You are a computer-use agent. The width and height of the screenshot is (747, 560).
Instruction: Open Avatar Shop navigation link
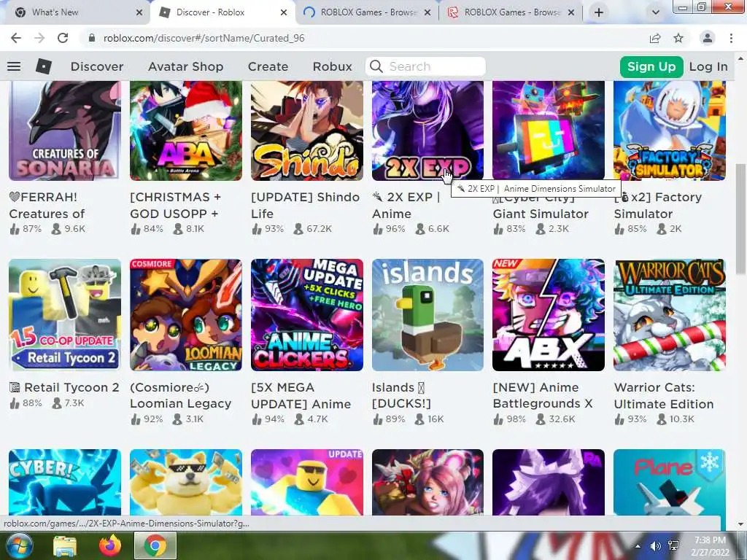click(186, 66)
